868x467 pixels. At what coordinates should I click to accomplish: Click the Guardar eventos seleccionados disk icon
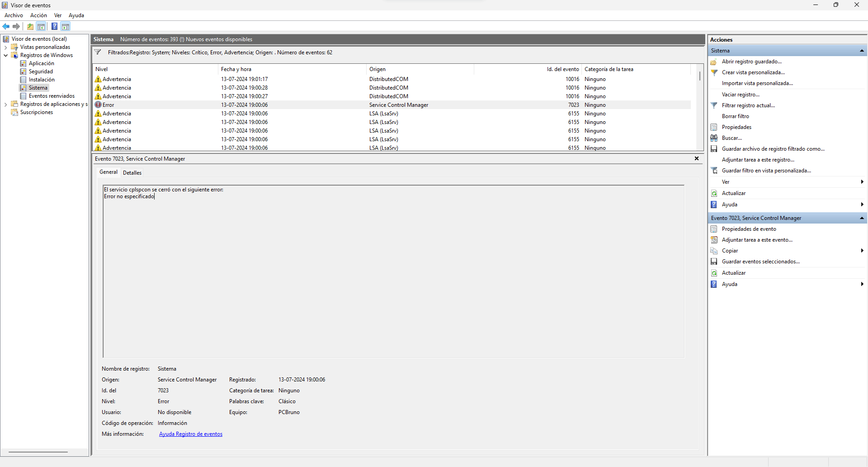[x=714, y=262]
